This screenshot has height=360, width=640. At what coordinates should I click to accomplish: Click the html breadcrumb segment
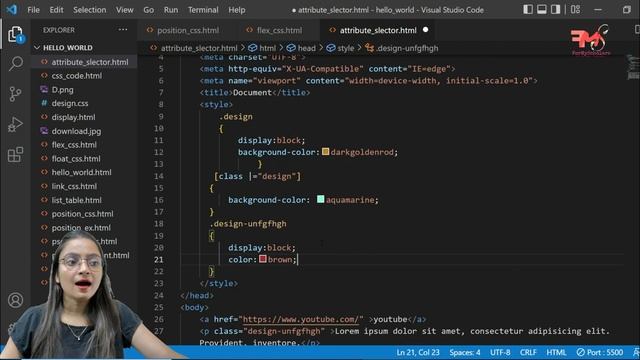coord(267,48)
